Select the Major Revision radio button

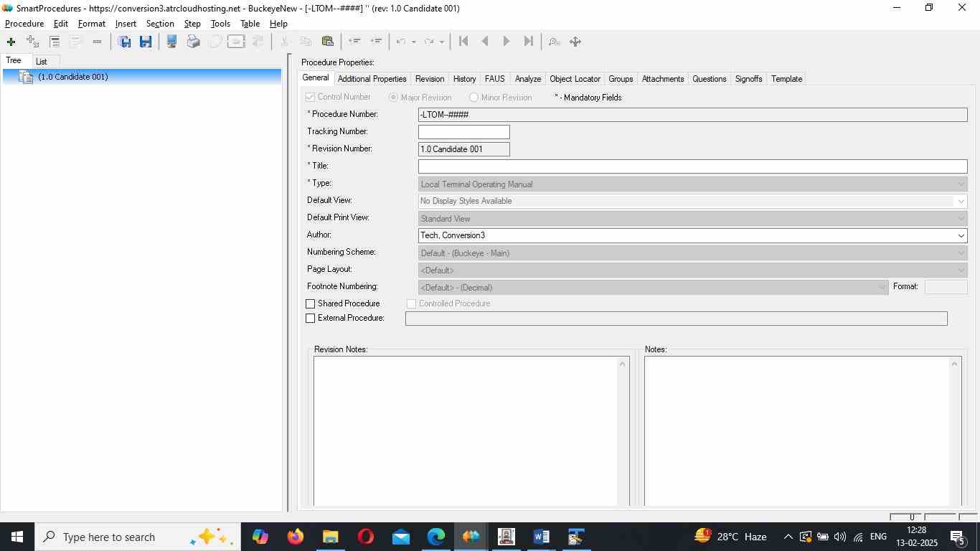pyautogui.click(x=393, y=98)
